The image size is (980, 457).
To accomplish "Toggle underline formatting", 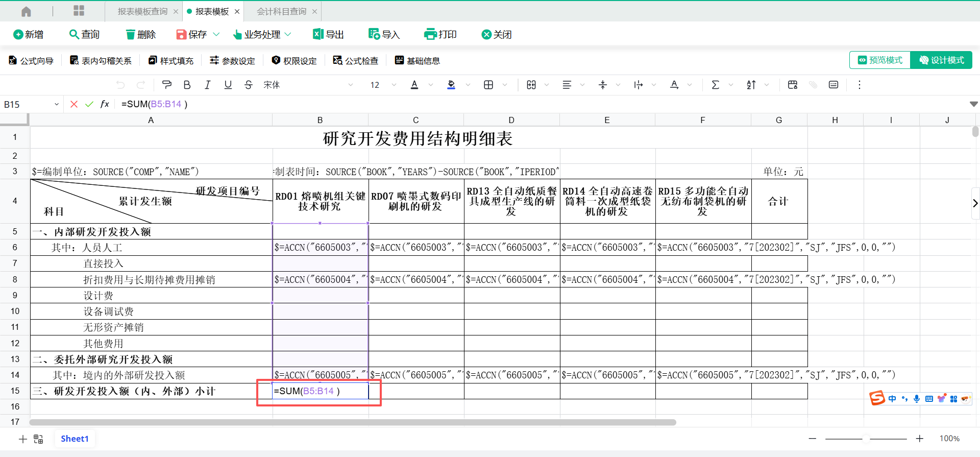I will (228, 85).
